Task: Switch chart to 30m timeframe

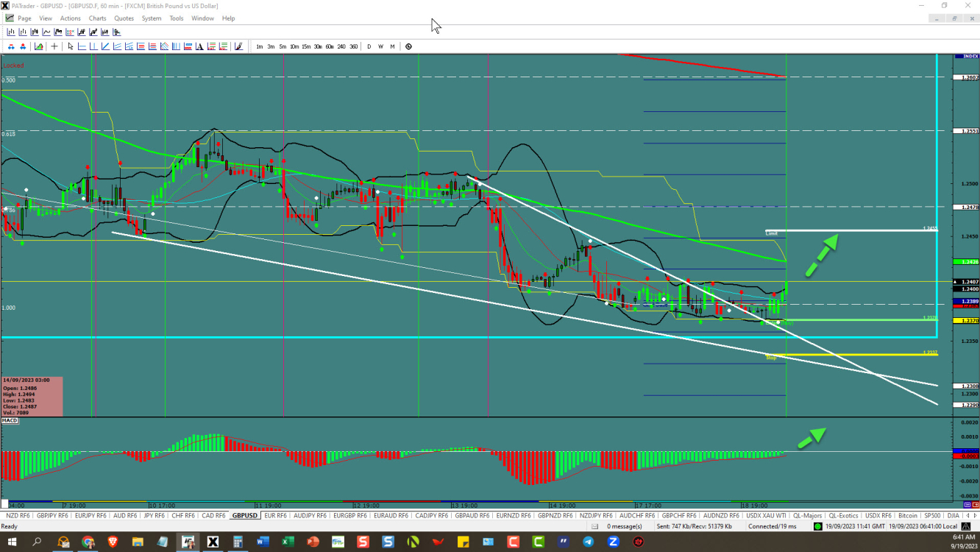Action: [318, 46]
